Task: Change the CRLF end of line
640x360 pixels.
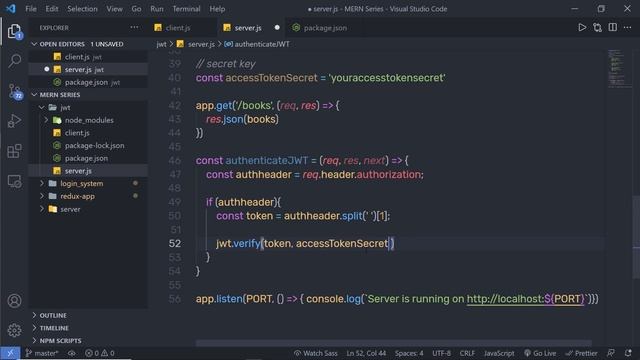Action: pos(467,353)
